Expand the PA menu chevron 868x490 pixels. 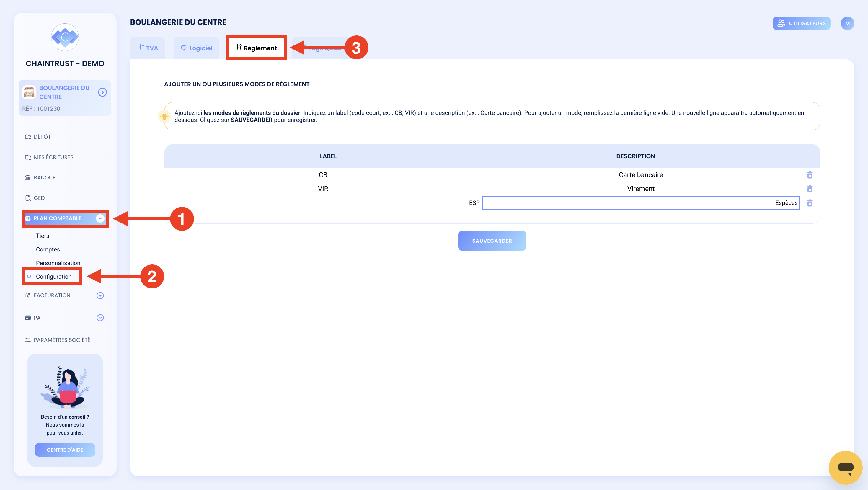pos(100,318)
